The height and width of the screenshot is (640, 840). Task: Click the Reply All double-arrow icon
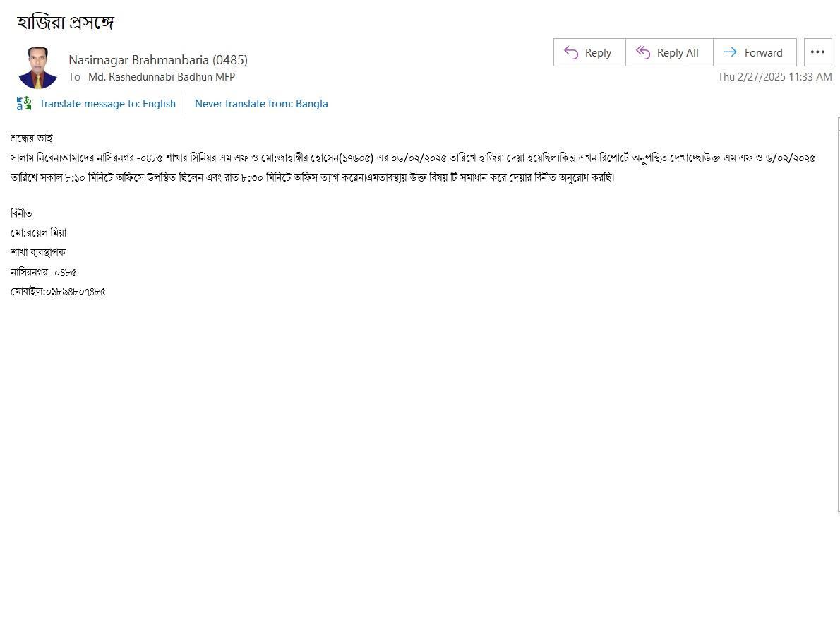click(x=643, y=52)
